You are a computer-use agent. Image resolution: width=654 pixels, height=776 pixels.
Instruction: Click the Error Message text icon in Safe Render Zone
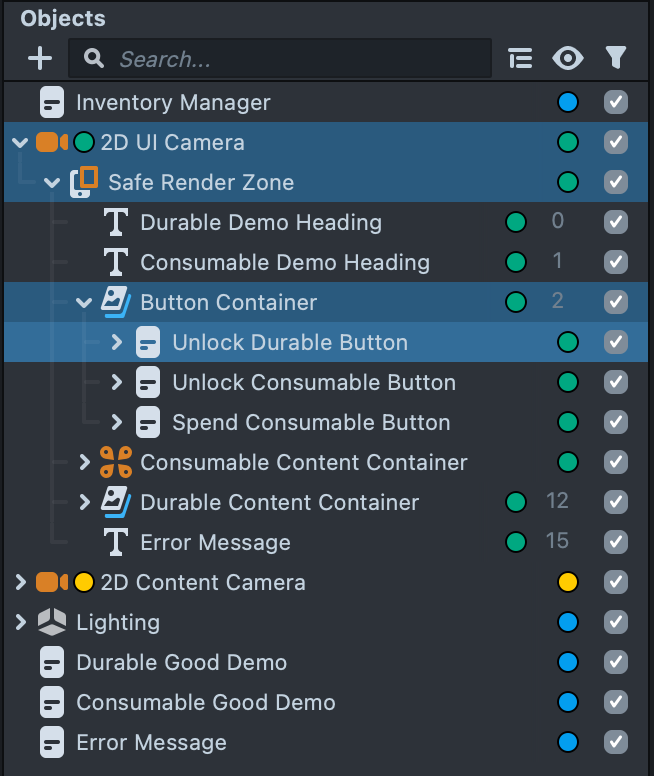116,542
